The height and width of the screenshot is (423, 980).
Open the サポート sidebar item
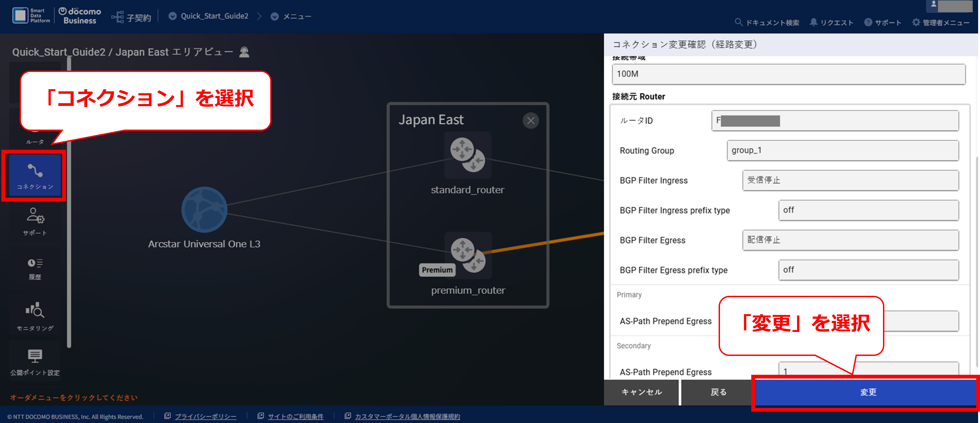tap(34, 222)
